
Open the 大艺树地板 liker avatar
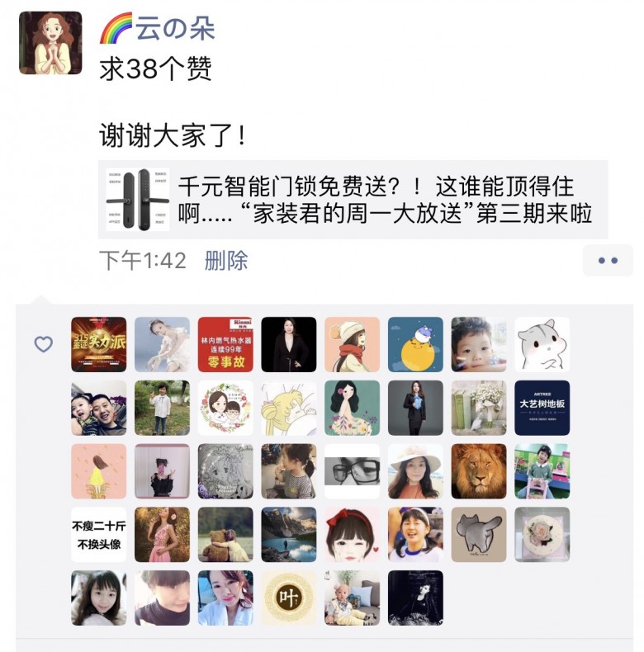click(542, 408)
